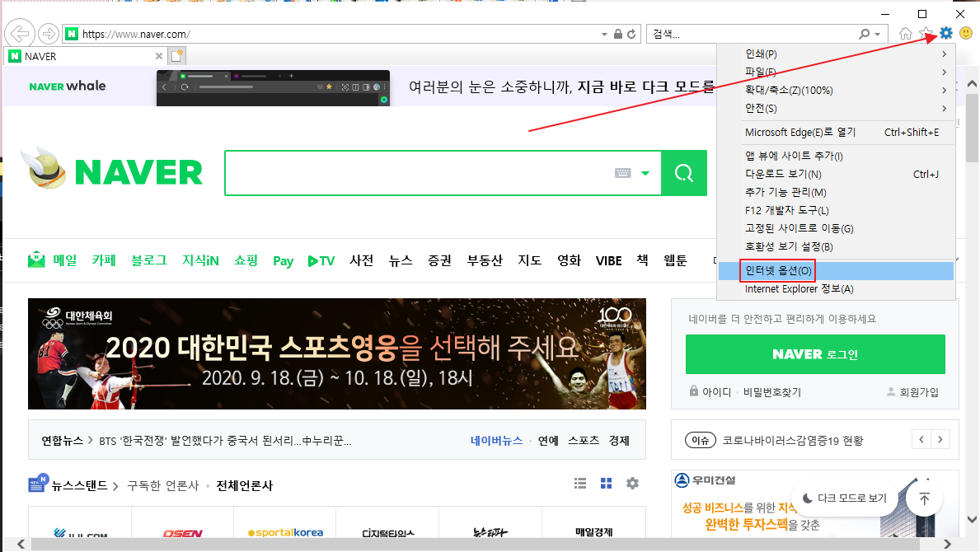Expand the search provider dropdown arrow

878,35
